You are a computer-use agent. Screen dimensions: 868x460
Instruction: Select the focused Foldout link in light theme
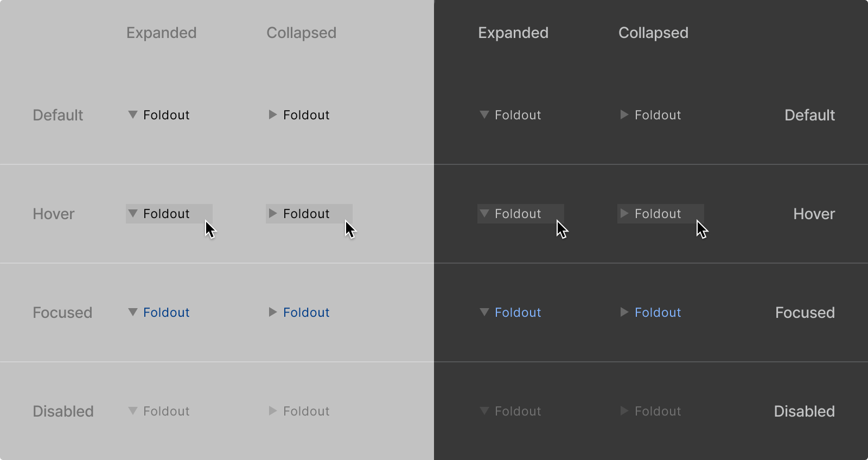(x=166, y=312)
